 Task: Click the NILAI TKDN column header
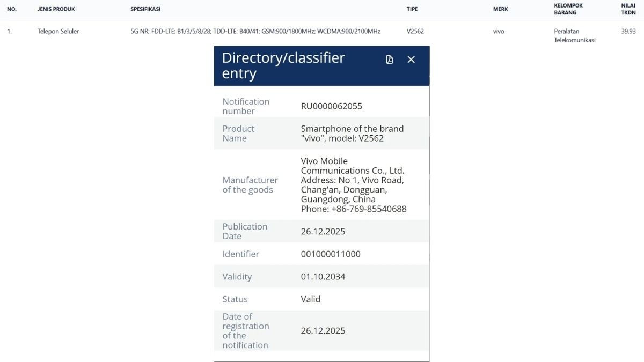click(x=628, y=9)
